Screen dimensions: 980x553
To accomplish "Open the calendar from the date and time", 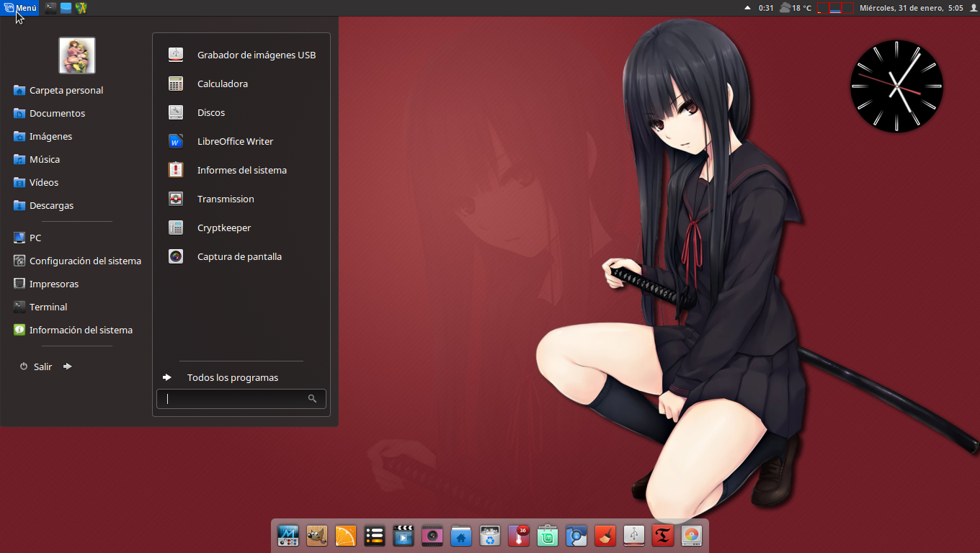I will coord(911,8).
